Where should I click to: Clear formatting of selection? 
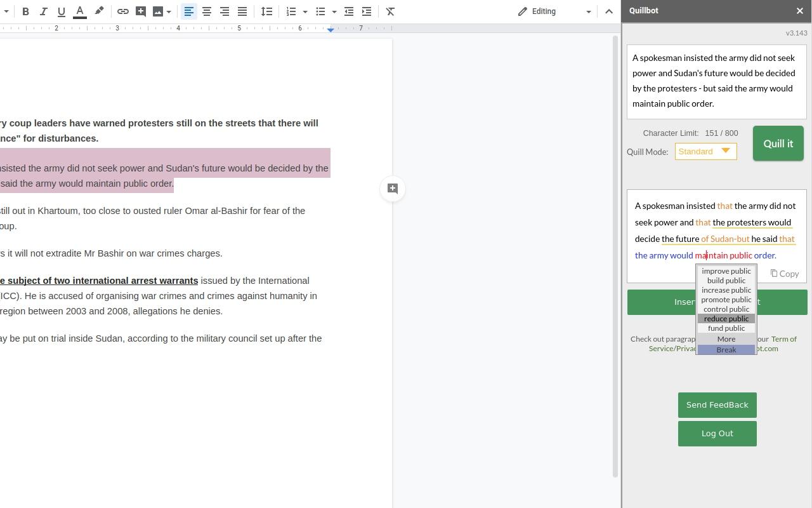(x=391, y=11)
